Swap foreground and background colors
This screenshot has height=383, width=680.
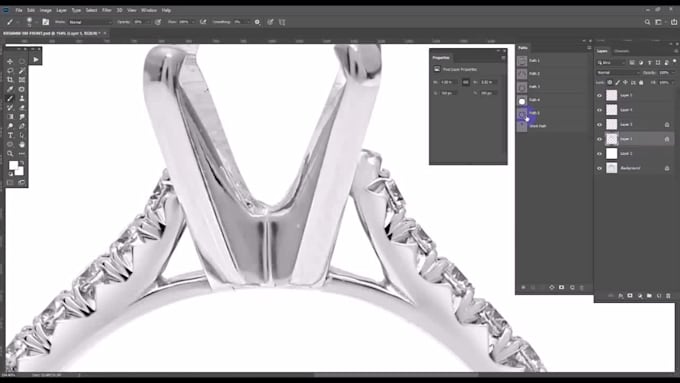pos(22,163)
